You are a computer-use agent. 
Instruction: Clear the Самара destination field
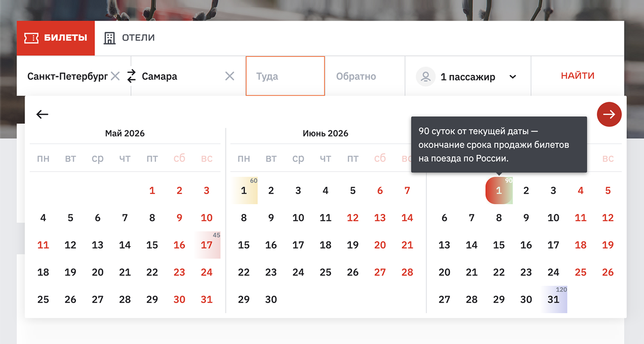coord(230,76)
